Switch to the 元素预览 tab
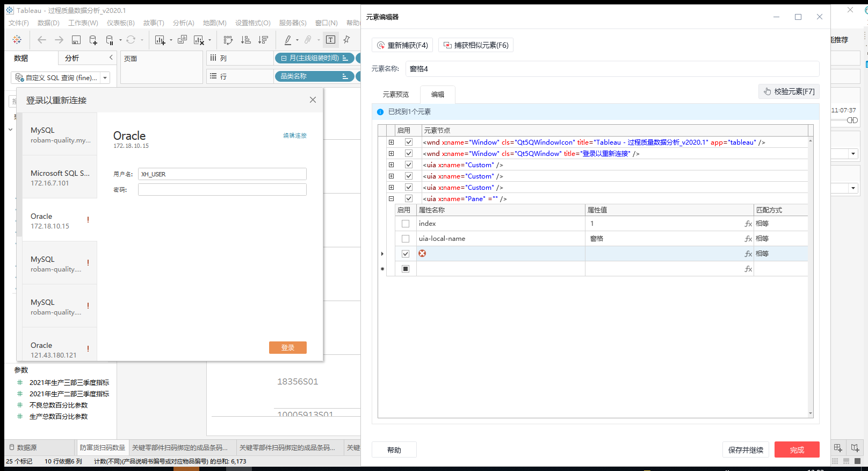Viewport: 868px width, 471px height. point(396,95)
